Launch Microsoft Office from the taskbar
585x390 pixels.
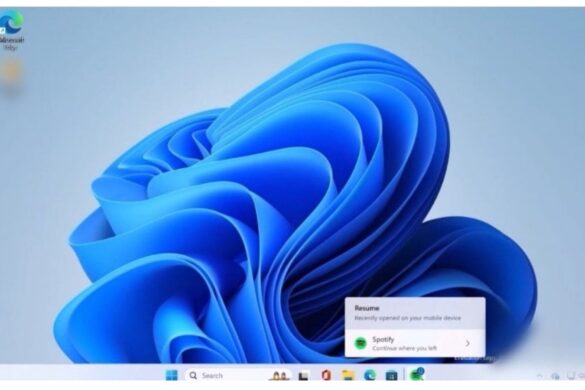click(326, 375)
